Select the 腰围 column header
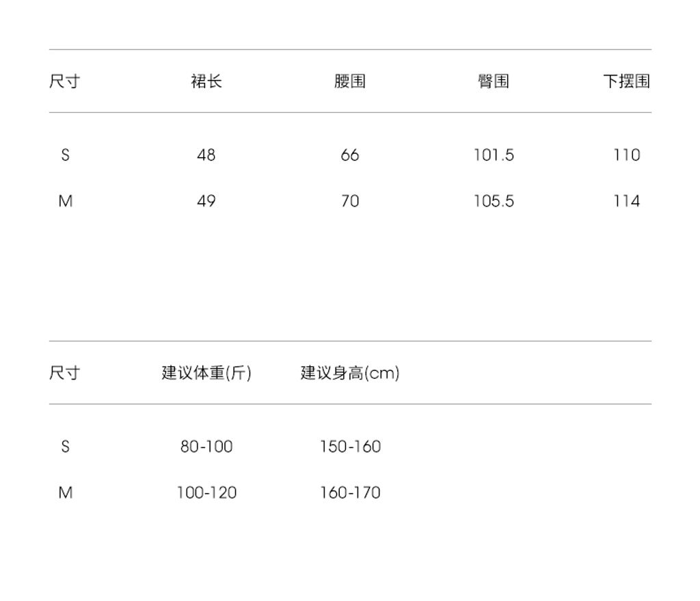The height and width of the screenshot is (601, 700). [x=350, y=81]
